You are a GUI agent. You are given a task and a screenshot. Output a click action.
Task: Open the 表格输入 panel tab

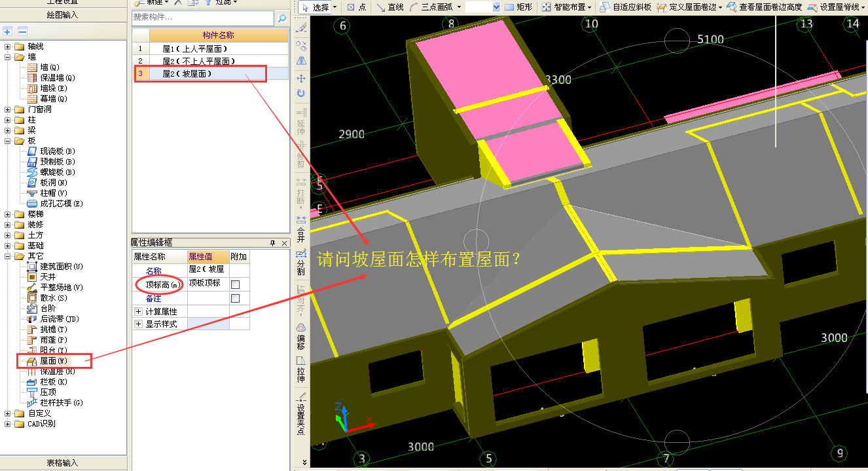tap(63, 462)
